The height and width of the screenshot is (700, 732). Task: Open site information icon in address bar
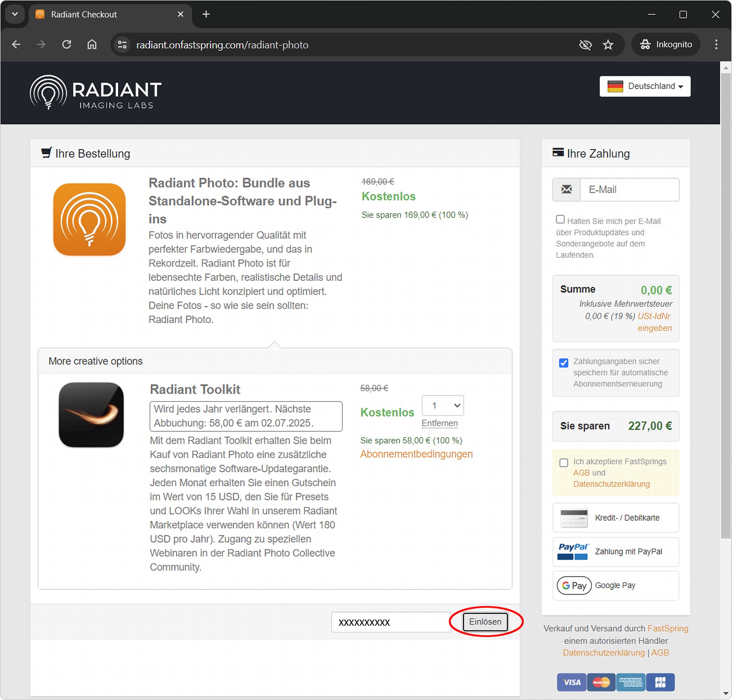point(122,45)
